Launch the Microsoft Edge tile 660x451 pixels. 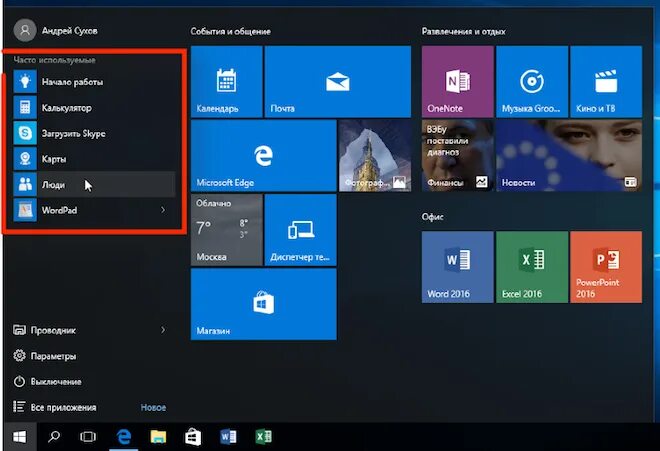point(263,156)
